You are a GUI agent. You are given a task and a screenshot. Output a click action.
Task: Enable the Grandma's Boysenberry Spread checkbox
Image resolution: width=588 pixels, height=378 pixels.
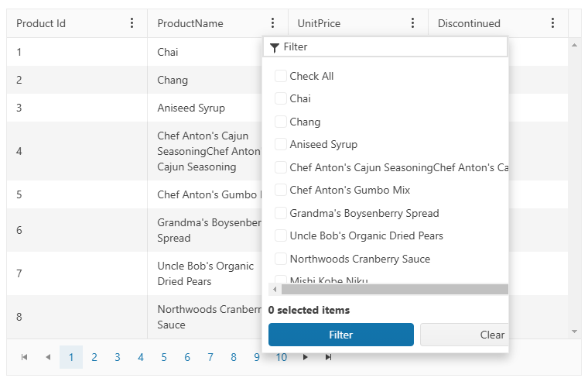pyautogui.click(x=281, y=213)
